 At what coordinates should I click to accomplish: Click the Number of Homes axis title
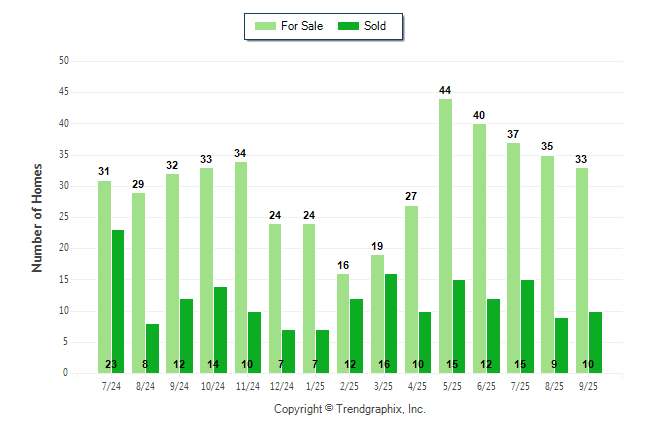38,217
